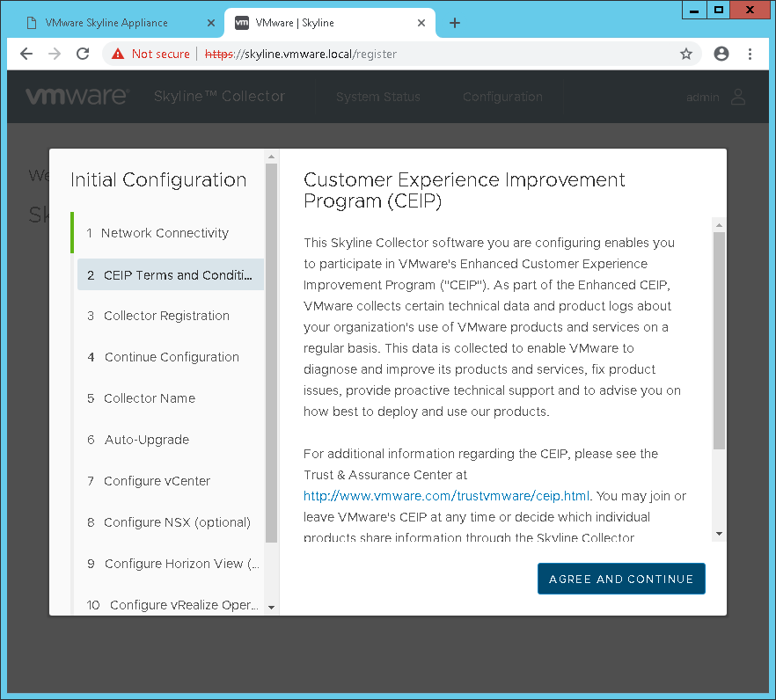
Task: Click the CEIP text scroll-up arrow
Action: 719,225
